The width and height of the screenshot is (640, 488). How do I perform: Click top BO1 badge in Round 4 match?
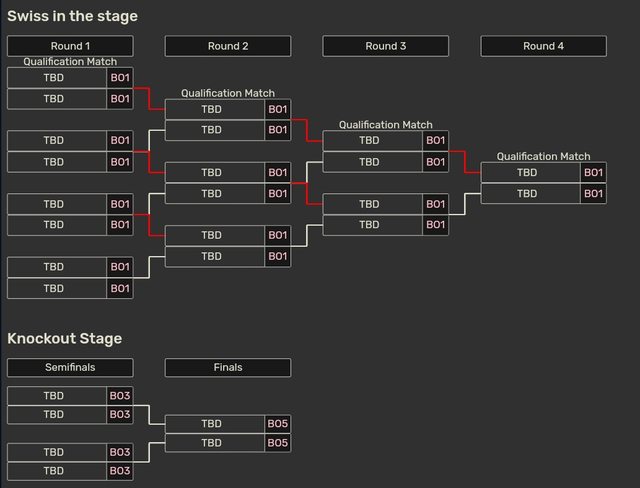coord(594,173)
